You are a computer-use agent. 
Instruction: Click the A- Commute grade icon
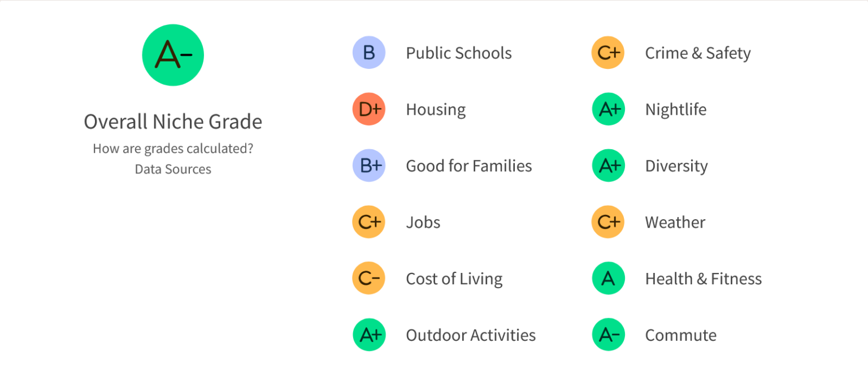609,335
